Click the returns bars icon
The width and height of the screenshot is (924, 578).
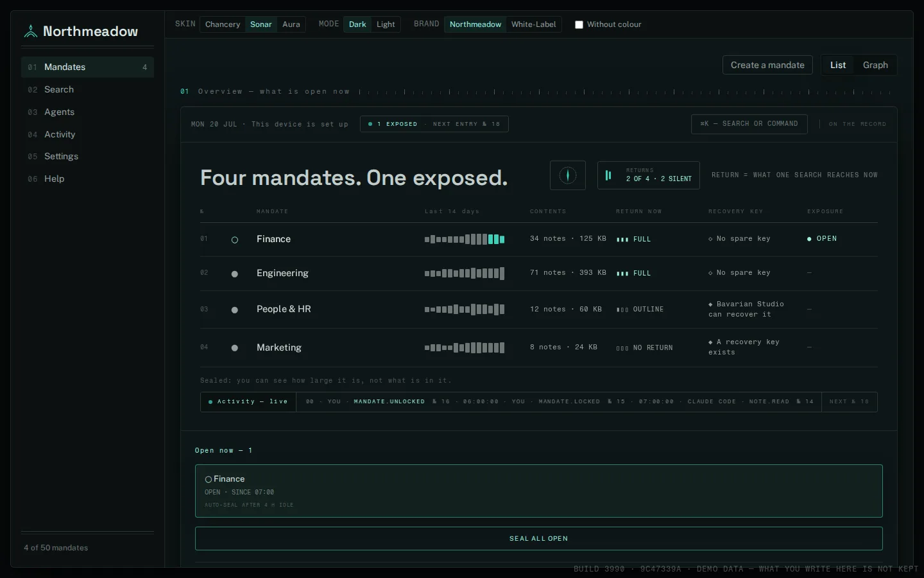(608, 175)
